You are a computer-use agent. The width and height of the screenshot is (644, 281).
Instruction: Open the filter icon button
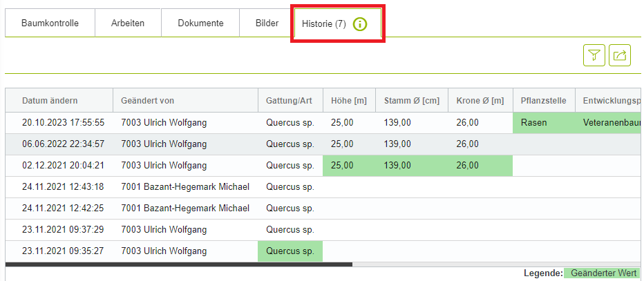pos(594,55)
